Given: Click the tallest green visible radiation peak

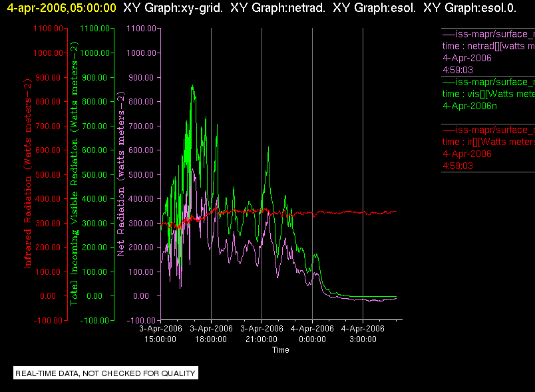Looking at the screenshot, I should click(x=192, y=86).
